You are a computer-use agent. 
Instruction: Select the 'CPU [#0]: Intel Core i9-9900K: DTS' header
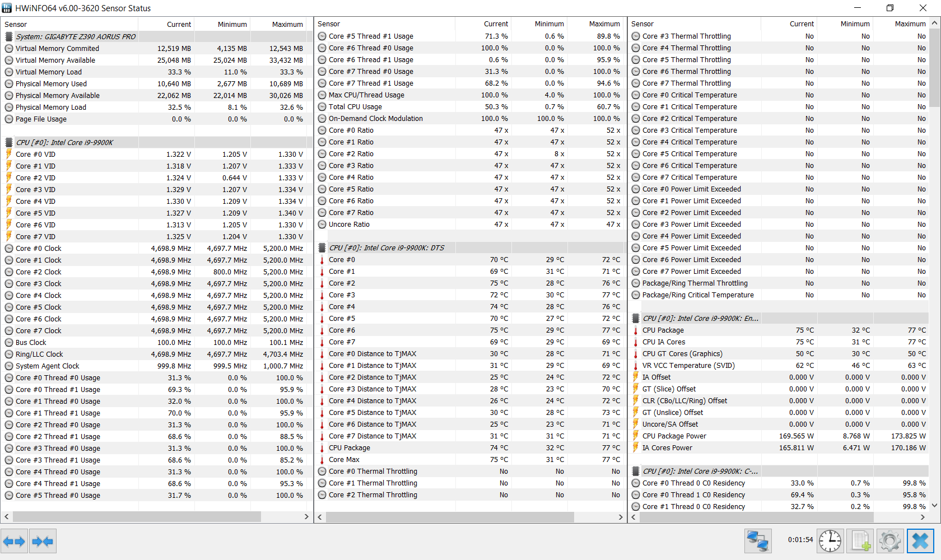(x=386, y=248)
